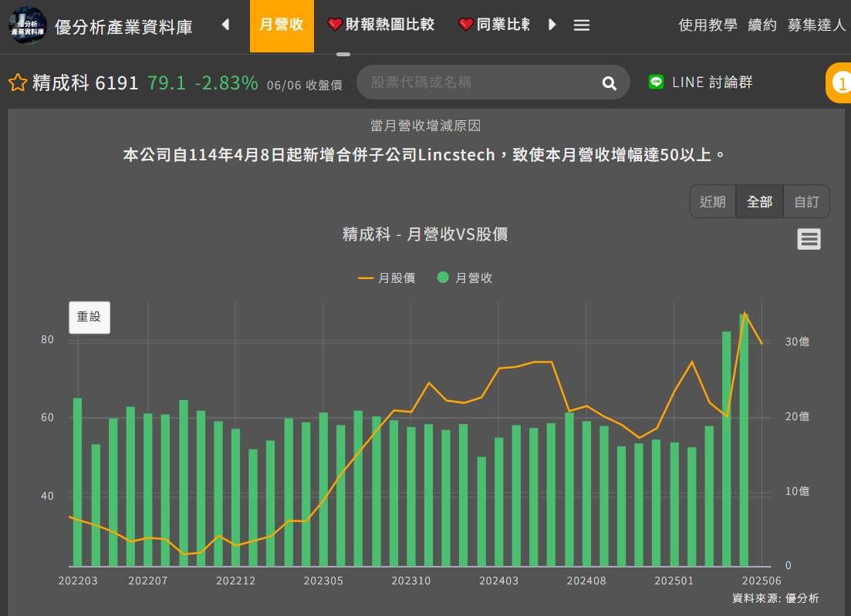Click the 精成科 6191 stock name

coord(85,83)
